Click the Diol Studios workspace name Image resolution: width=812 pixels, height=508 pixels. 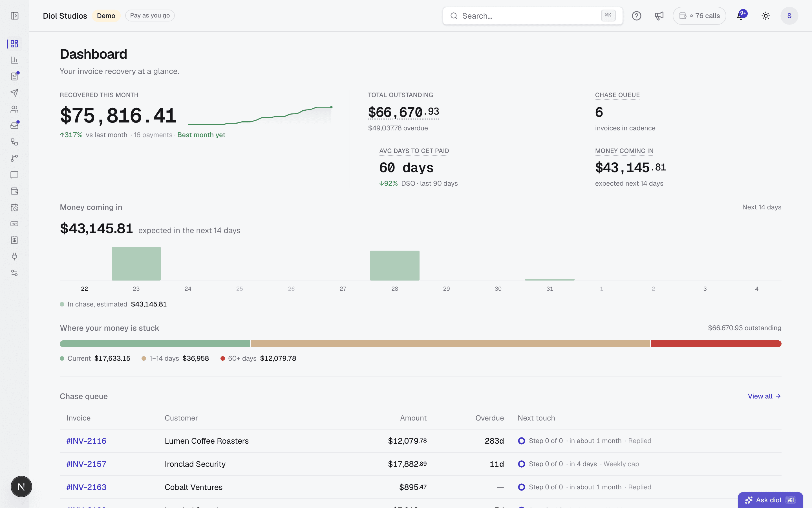tap(65, 16)
